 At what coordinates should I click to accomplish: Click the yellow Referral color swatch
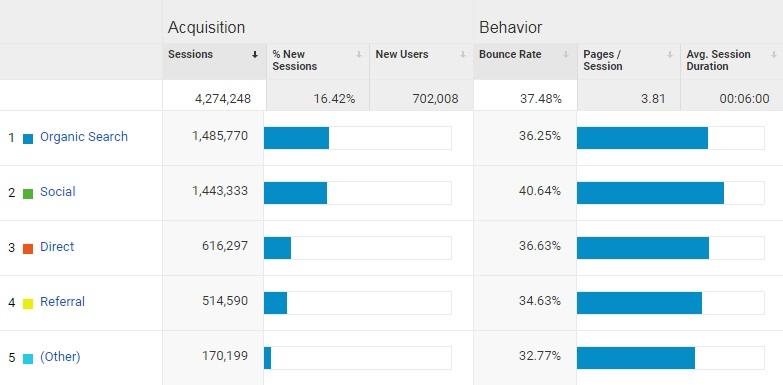tap(28, 304)
